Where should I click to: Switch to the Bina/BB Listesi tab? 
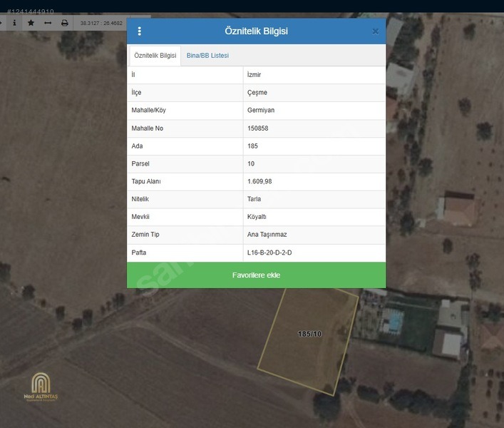207,56
